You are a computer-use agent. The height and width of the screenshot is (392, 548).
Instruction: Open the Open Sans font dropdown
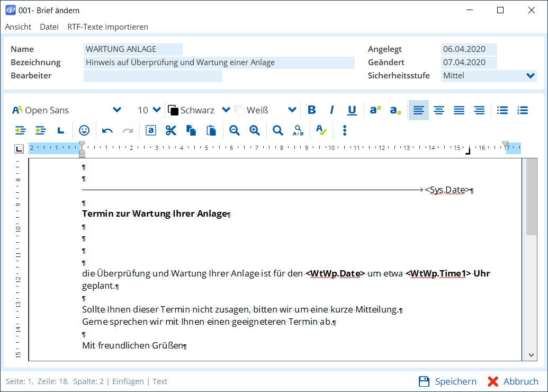click(117, 110)
